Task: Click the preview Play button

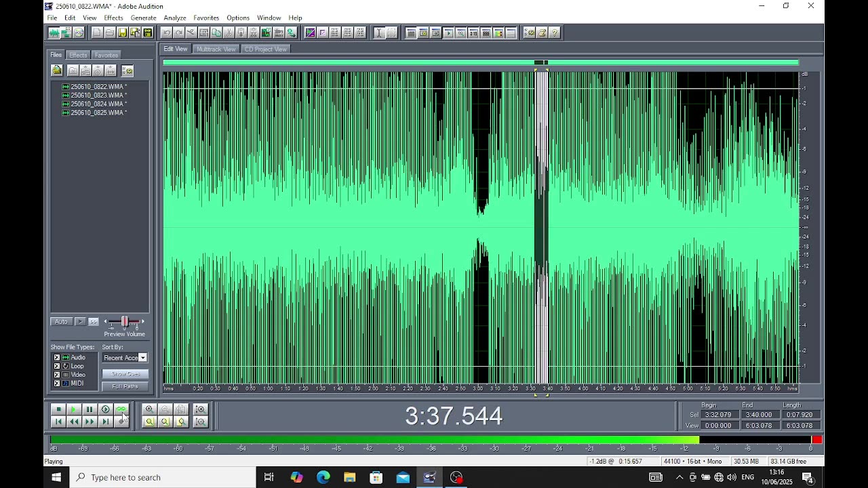Action: click(x=80, y=321)
